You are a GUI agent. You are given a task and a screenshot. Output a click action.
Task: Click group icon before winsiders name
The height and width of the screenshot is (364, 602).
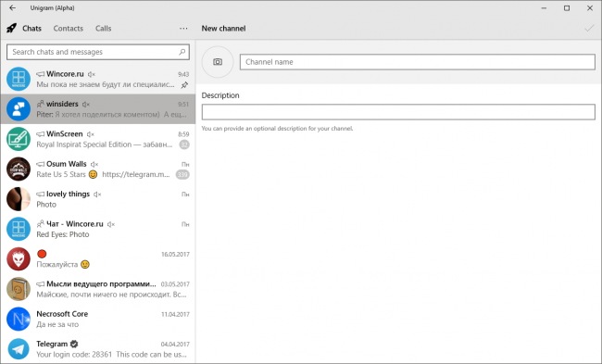[41, 104]
